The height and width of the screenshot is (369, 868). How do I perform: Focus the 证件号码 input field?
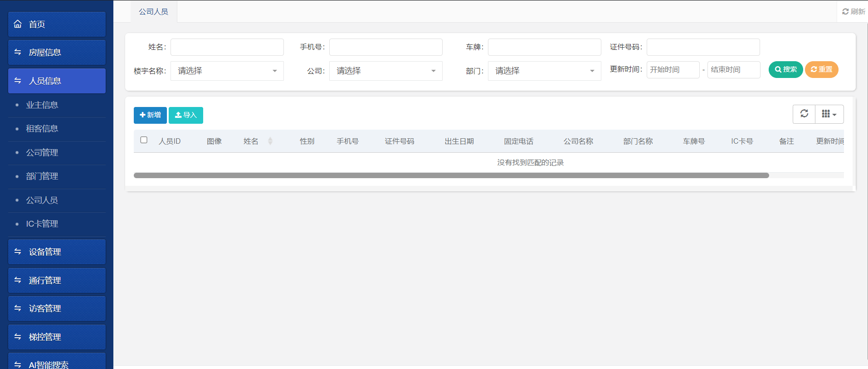[703, 47]
